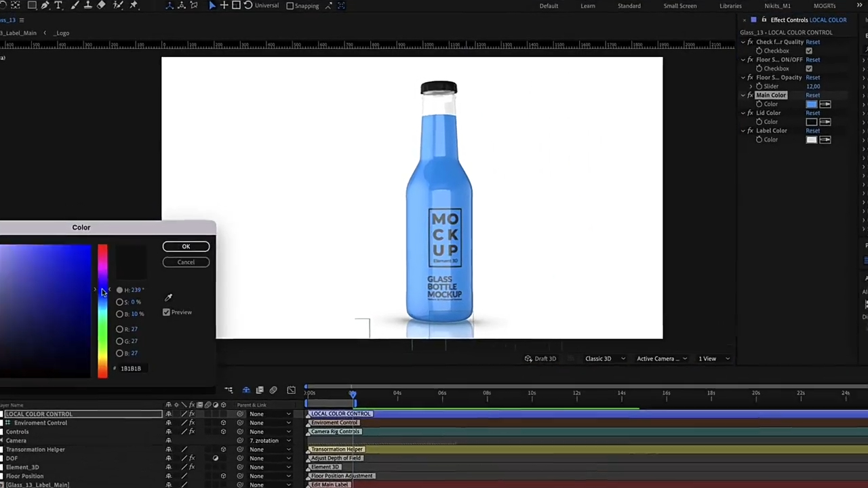The height and width of the screenshot is (488, 868).
Task: Click the Lid Color eyedropper icon
Action: [825, 122]
